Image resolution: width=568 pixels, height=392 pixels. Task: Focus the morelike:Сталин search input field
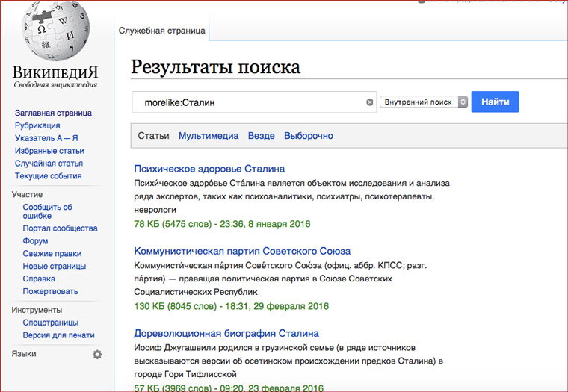click(x=254, y=102)
